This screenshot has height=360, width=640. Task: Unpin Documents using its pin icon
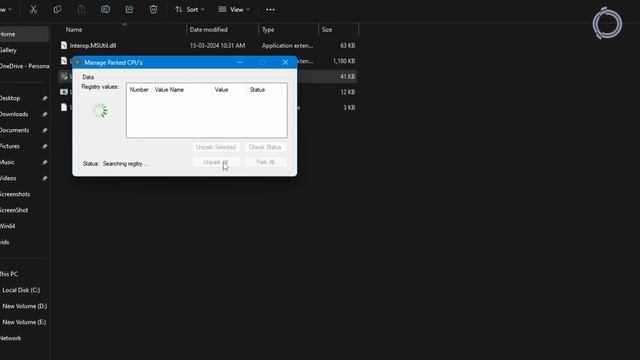[44, 130]
